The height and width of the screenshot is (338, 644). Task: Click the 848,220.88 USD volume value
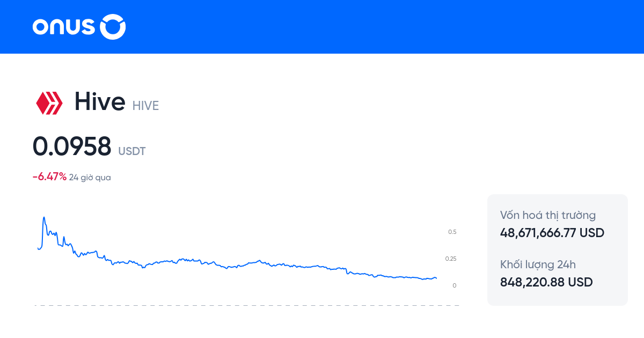click(546, 282)
